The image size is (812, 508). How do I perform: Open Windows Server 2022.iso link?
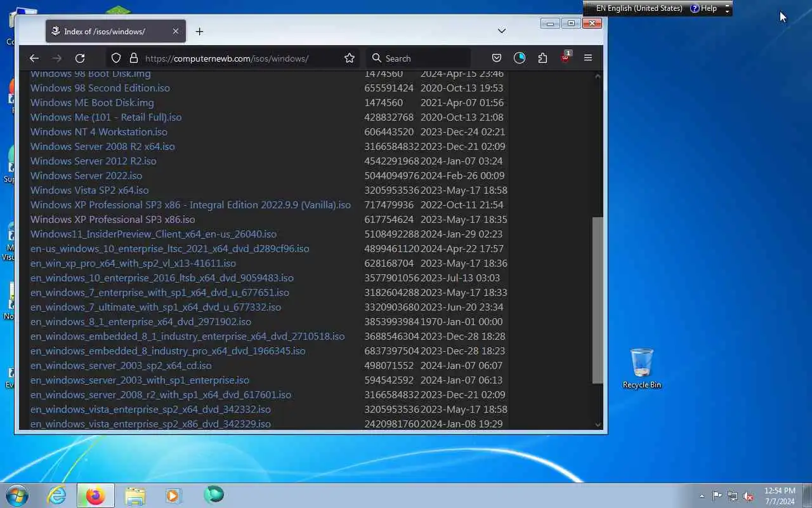[x=86, y=176]
